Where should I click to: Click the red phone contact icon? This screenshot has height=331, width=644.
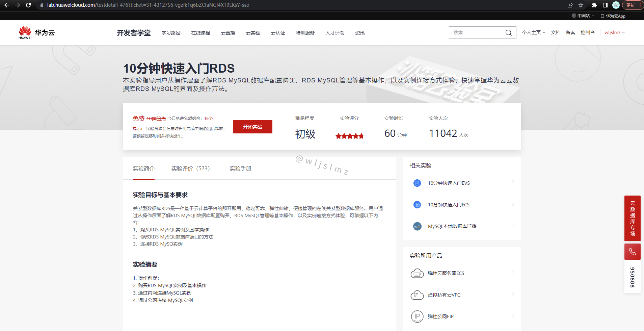[x=632, y=252]
